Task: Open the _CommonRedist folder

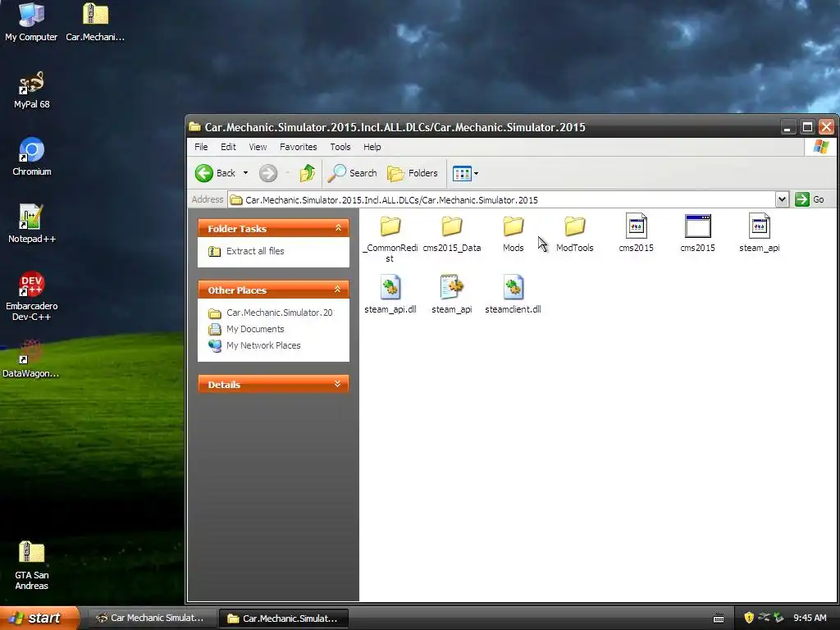Action: (x=390, y=237)
